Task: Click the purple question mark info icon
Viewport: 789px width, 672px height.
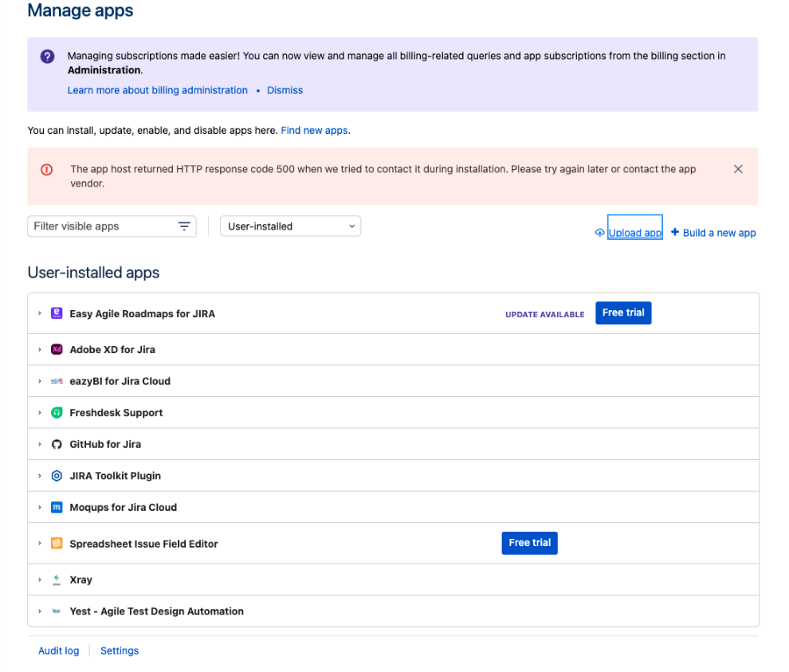Action: [47, 57]
